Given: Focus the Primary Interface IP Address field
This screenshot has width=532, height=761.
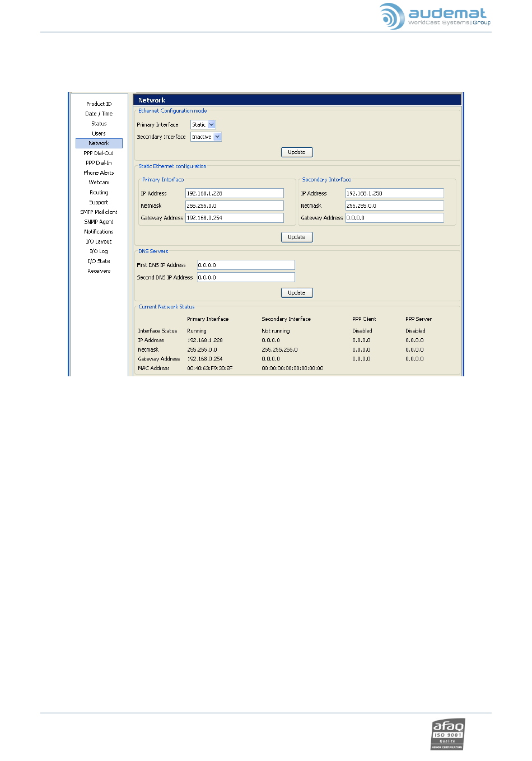Looking at the screenshot, I should (x=234, y=194).
